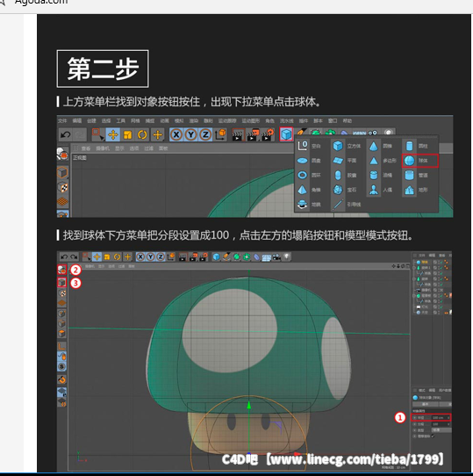473x476 pixels.
Task: Click light bulb icon in second screenshot toolbar
Action: (x=286, y=256)
